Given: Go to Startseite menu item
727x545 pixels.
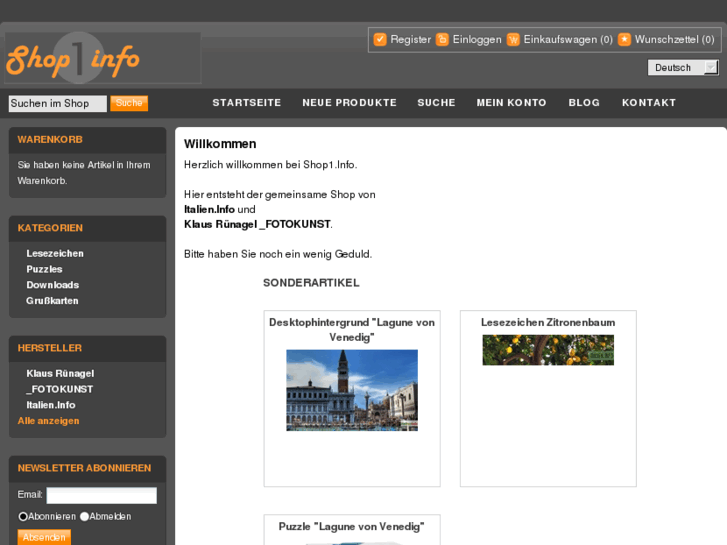Looking at the screenshot, I should pyautogui.click(x=247, y=103).
